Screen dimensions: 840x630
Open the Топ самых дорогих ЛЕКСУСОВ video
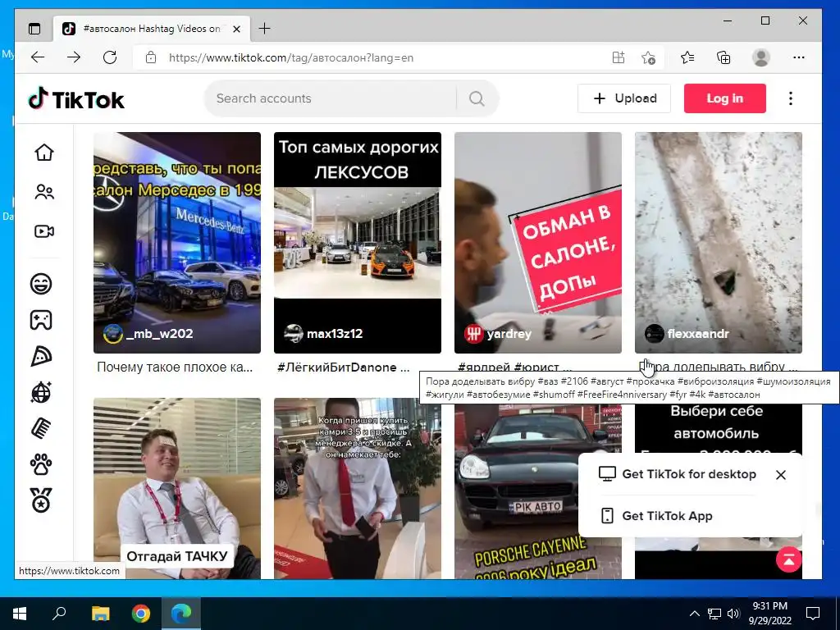coord(358,243)
